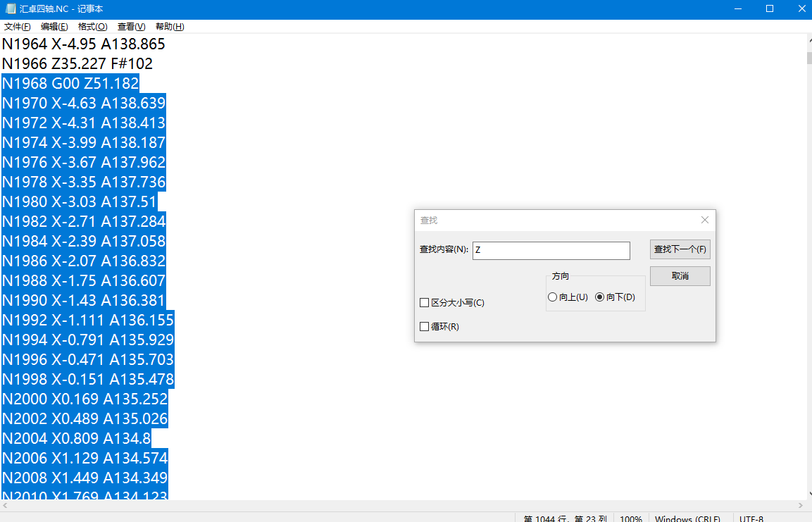This screenshot has height=522, width=812.
Task: Click the vertical scrollbar up arrow
Action: pos(809,39)
